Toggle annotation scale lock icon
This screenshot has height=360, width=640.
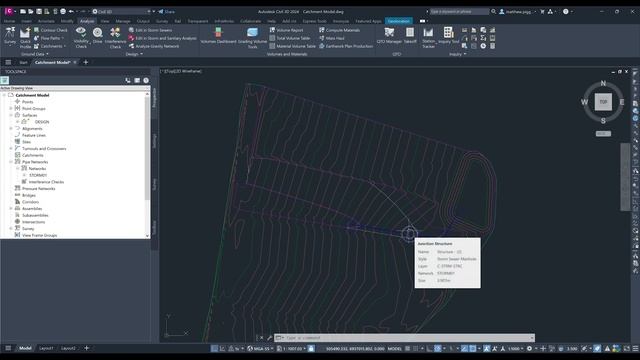point(311,349)
